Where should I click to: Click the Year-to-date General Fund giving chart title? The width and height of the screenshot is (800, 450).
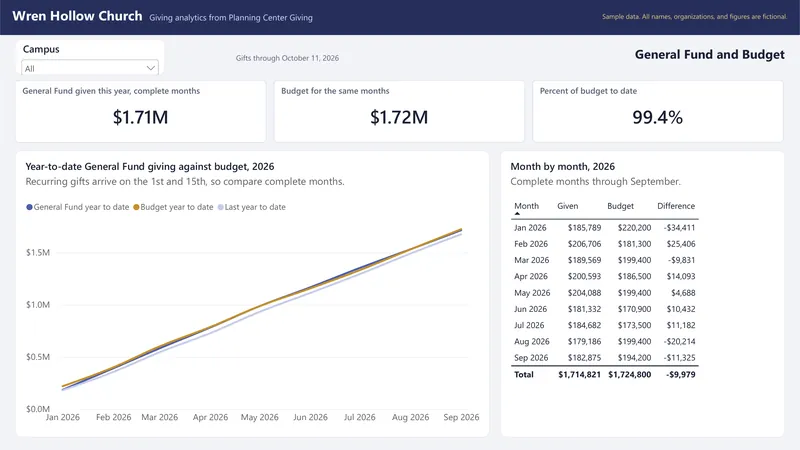tap(149, 166)
